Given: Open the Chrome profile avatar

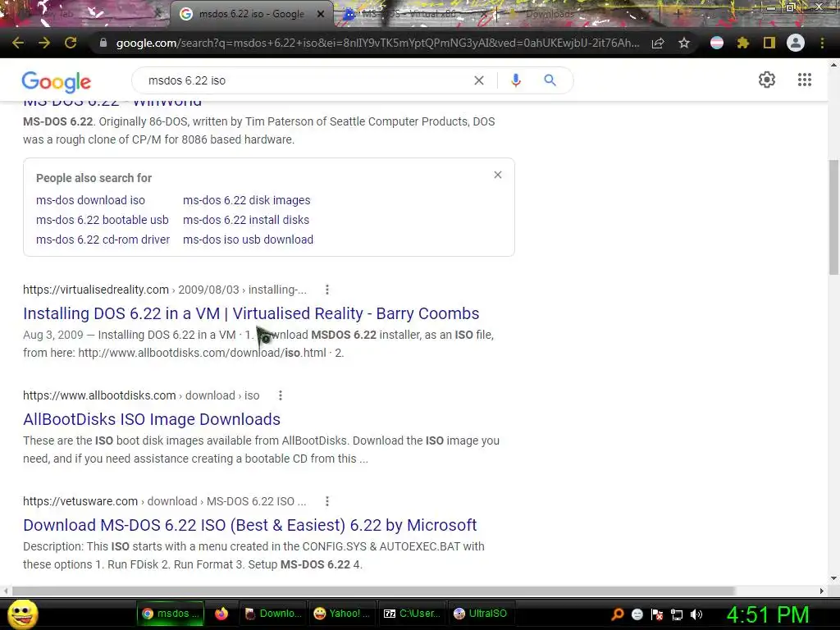Looking at the screenshot, I should pyautogui.click(x=796, y=43).
